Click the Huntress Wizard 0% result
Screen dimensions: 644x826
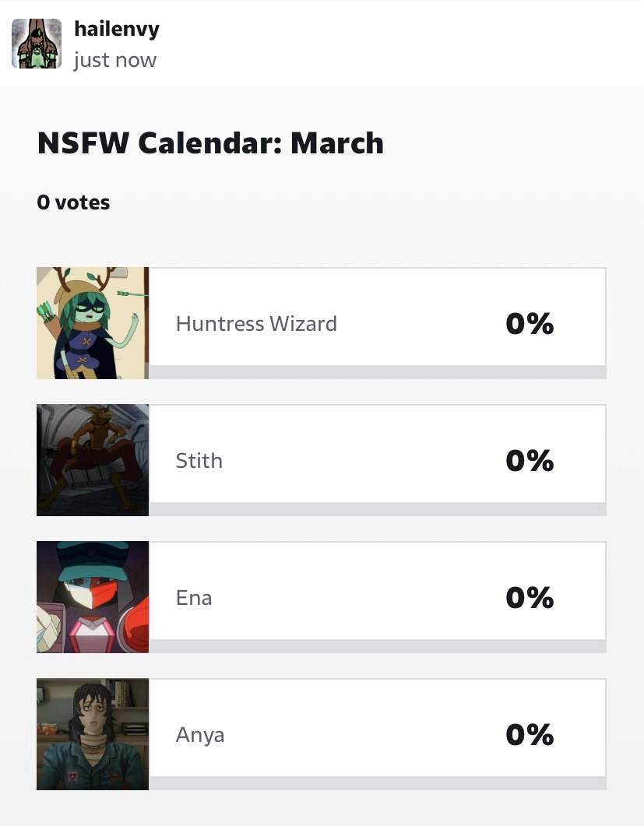coord(530,323)
